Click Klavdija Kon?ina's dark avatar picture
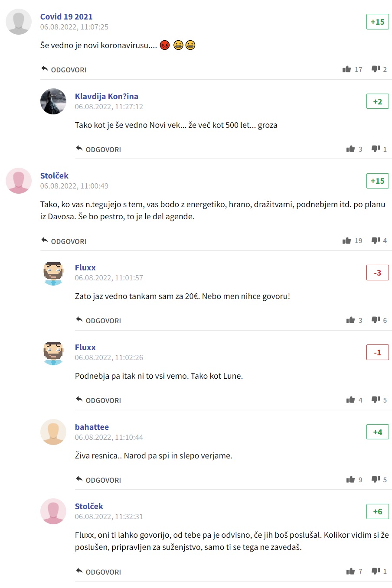The image size is (392, 588). click(53, 101)
